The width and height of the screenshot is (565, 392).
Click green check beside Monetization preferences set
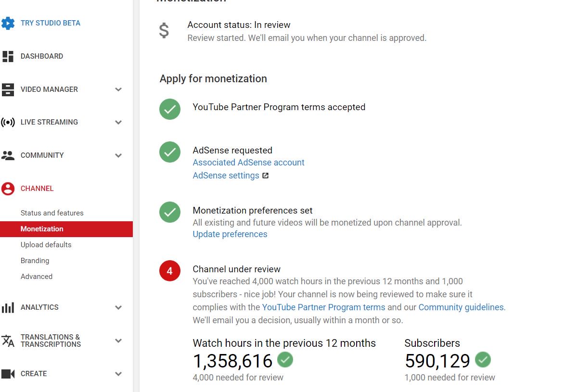click(170, 212)
